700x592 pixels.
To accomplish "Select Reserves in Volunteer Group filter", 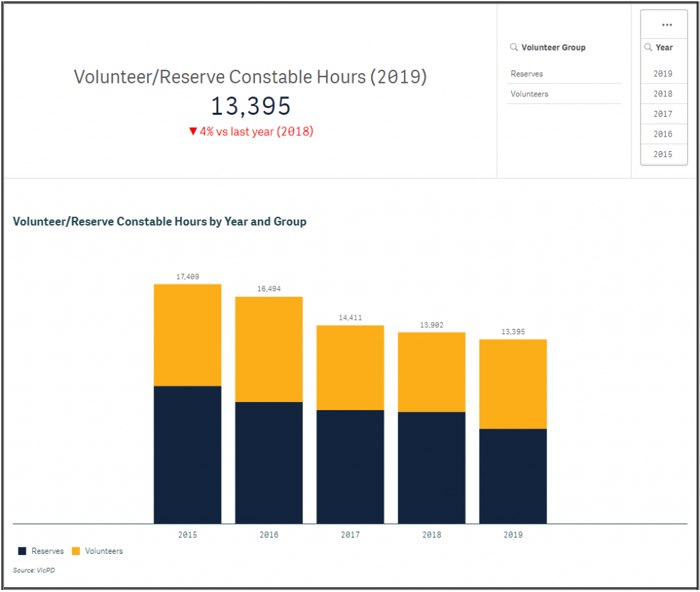I will [526, 74].
